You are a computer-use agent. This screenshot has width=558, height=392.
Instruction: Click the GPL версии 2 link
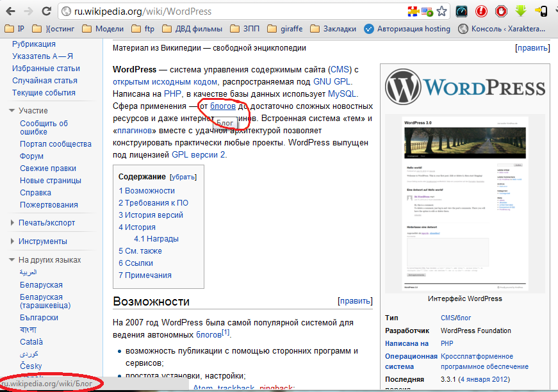(x=198, y=155)
